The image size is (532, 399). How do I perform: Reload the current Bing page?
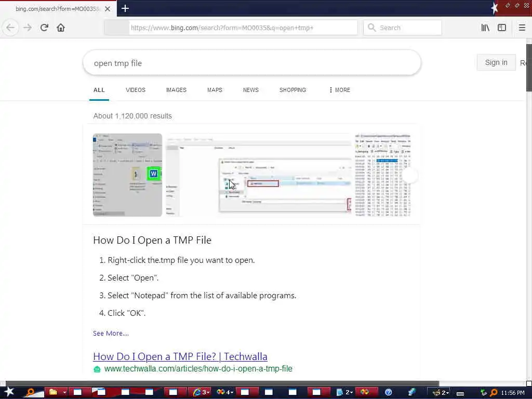[44, 28]
